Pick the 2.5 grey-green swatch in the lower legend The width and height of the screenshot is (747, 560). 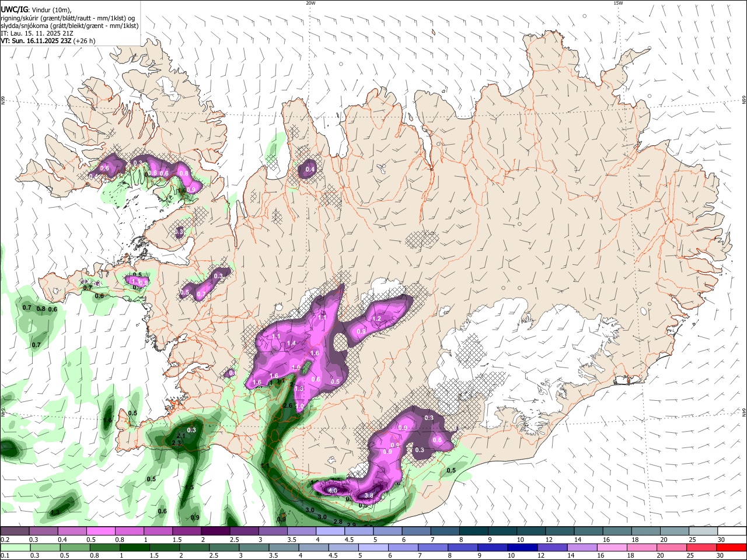coord(224,548)
